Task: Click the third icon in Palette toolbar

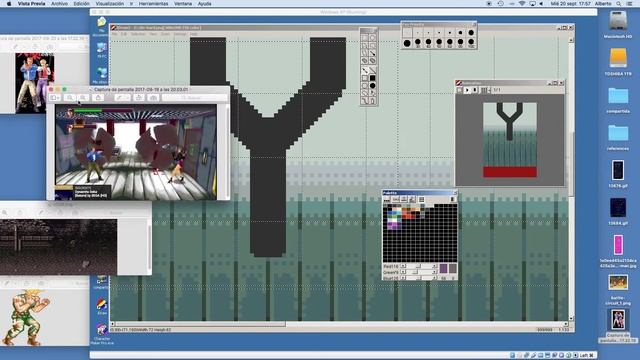Action: coord(404,199)
